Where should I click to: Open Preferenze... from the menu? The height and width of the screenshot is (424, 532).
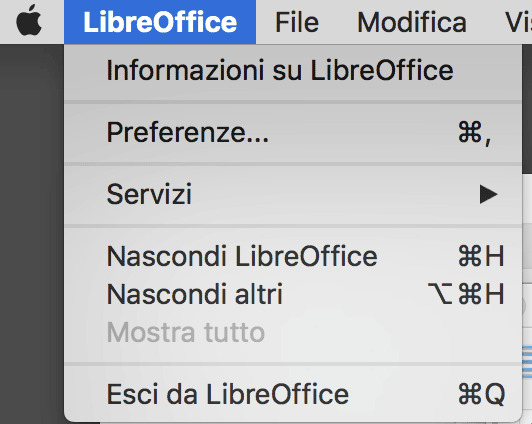[293, 132]
